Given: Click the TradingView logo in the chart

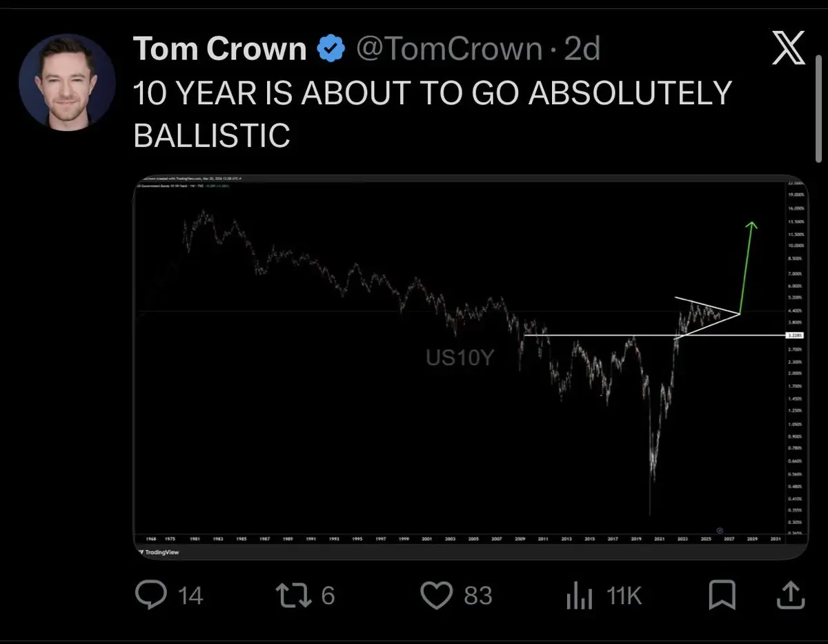Looking at the screenshot, I should [158, 553].
